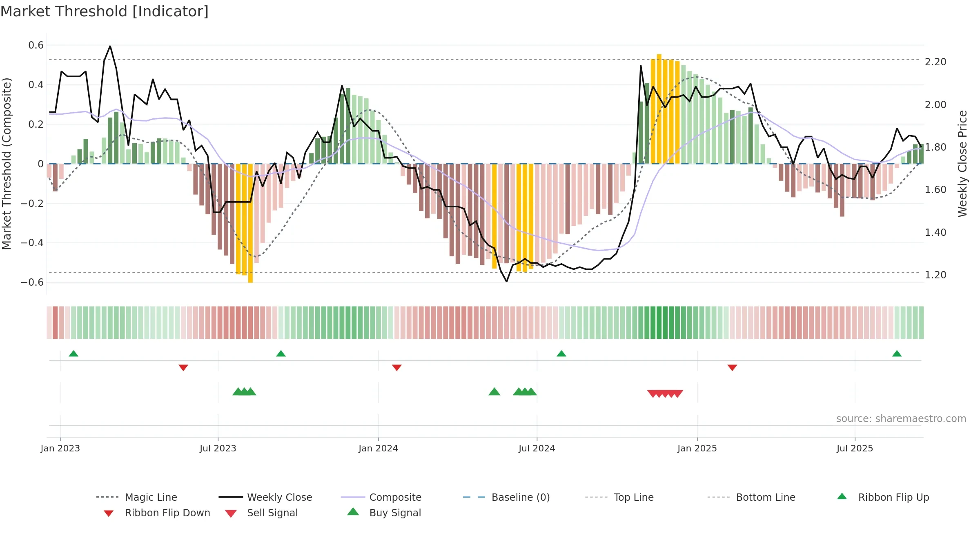Click the source: sharemaestro.com credit text
The height and width of the screenshot is (551, 980).
[x=901, y=419]
